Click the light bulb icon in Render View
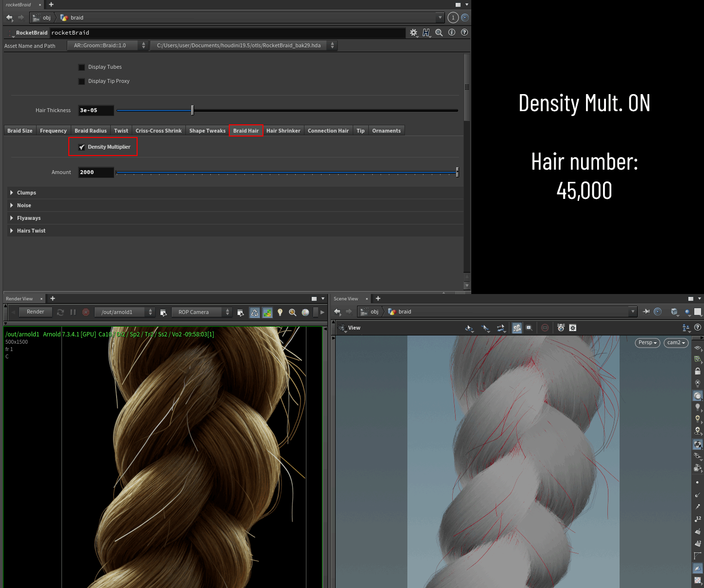Screen dimensions: 704x588 click(280, 313)
